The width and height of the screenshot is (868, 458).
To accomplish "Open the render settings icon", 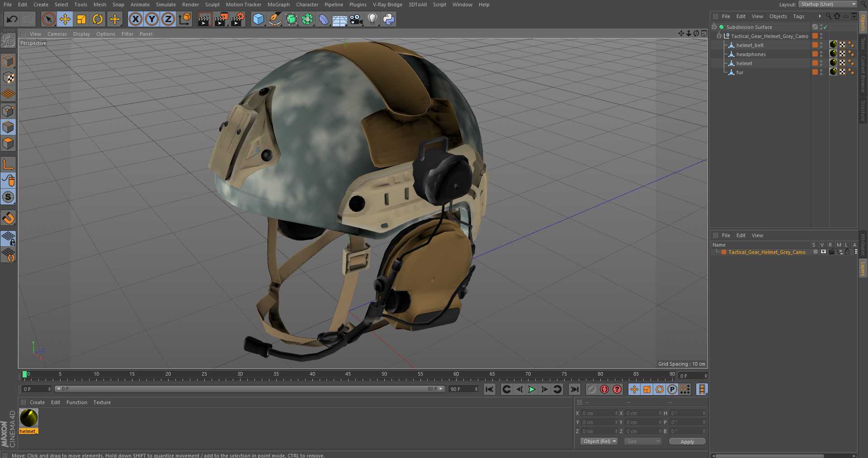I will pyautogui.click(x=237, y=19).
